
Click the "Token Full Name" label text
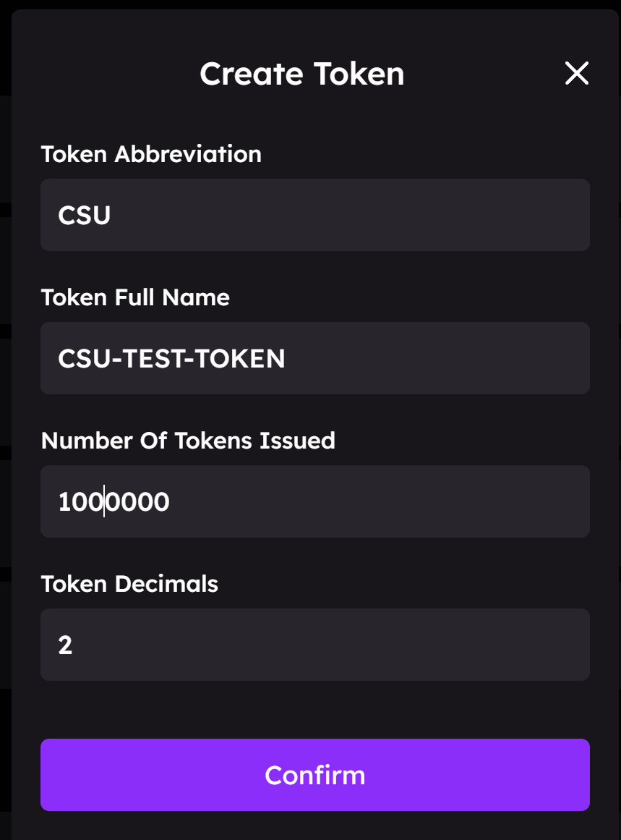click(x=135, y=297)
